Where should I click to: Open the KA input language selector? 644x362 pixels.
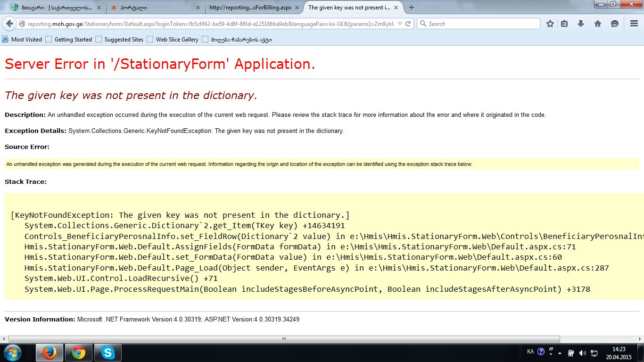[x=530, y=352]
